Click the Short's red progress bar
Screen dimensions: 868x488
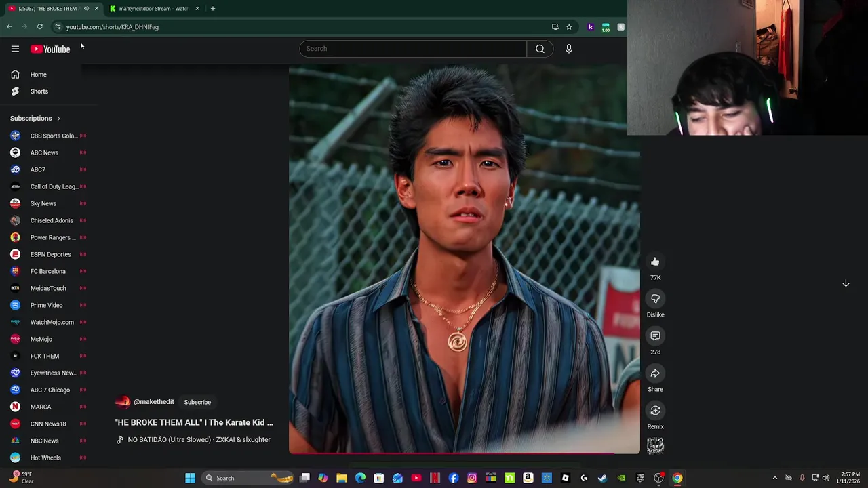coord(464,453)
